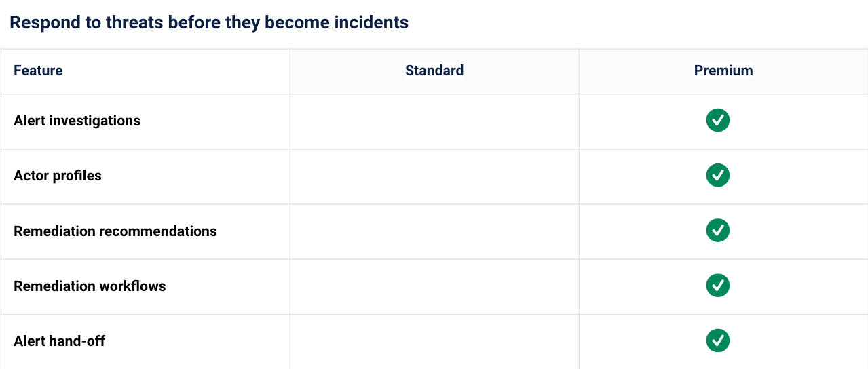The image size is (868, 369).
Task: Click the empty Standard cell for Alert hand-off
Action: (x=434, y=341)
